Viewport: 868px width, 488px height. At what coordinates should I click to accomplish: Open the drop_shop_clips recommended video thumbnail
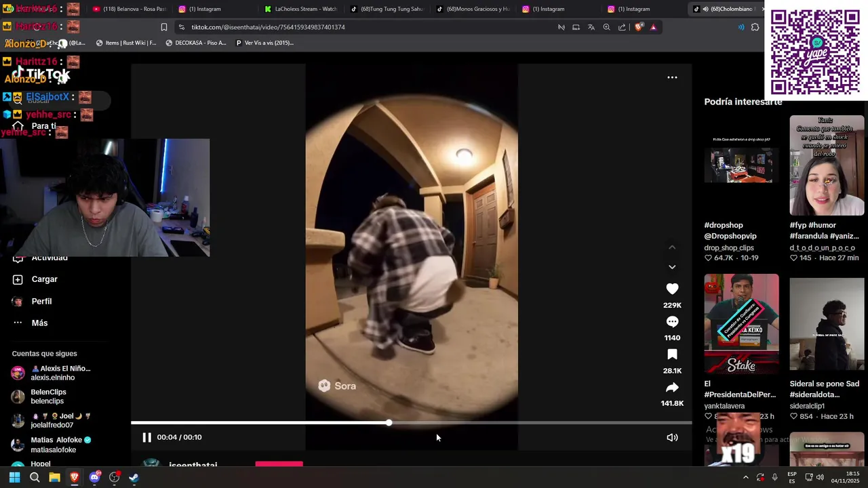[741, 165]
